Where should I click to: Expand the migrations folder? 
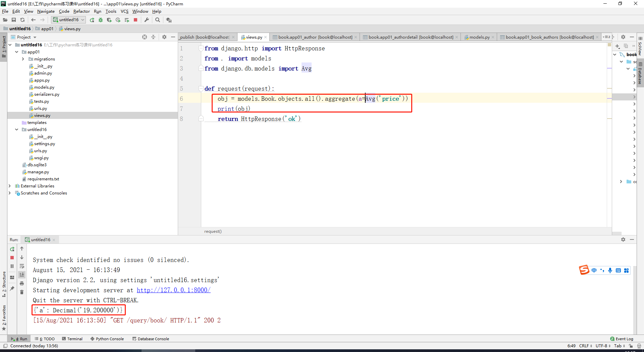click(x=23, y=59)
